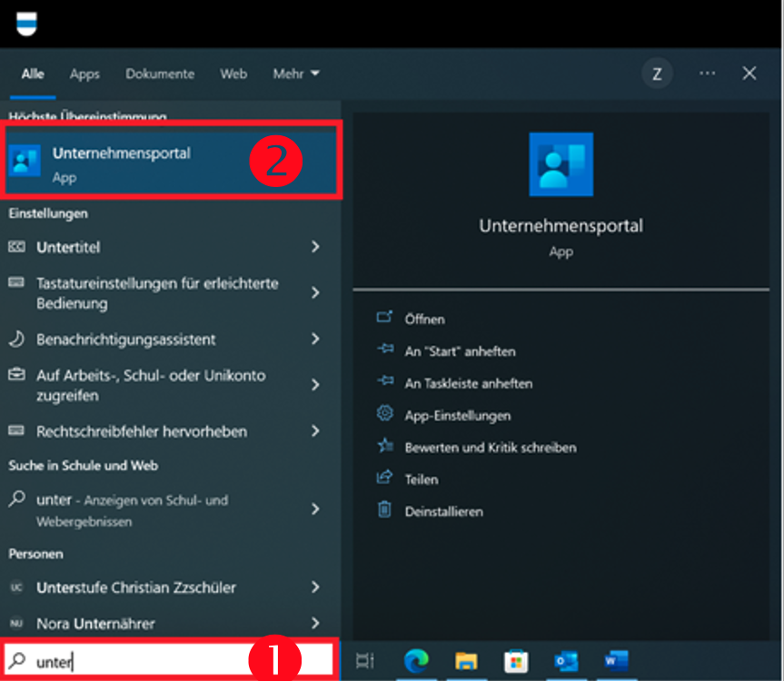Click Öffnen to open Unternehmensportal
Viewport: 784px width, 681px height.
(x=424, y=319)
